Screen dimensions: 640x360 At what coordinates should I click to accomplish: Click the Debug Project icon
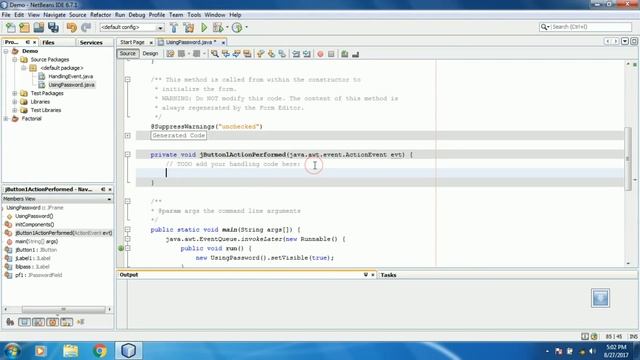click(x=218, y=27)
